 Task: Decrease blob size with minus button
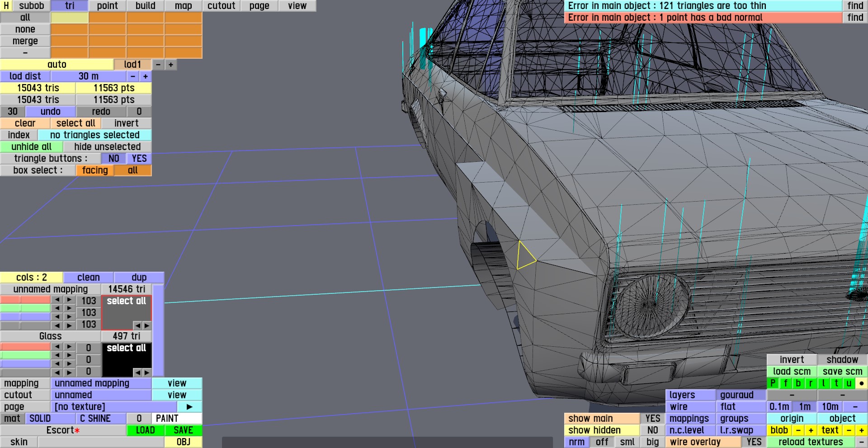pyautogui.click(x=798, y=430)
